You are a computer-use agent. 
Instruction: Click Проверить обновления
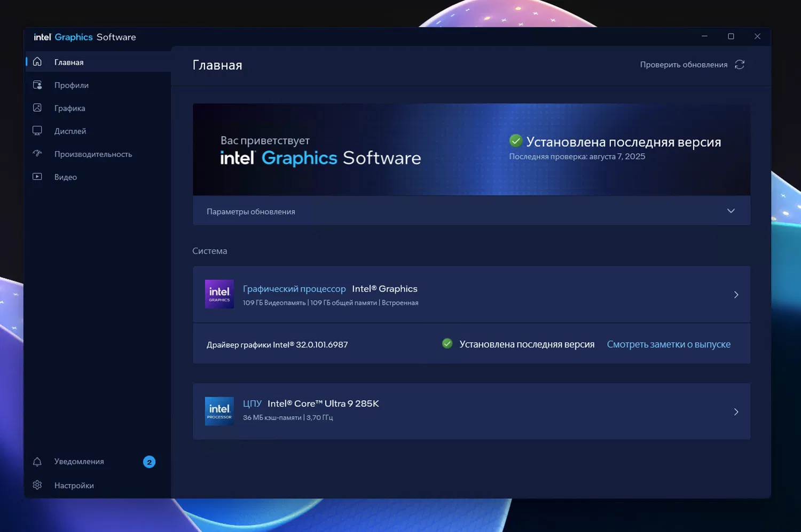point(684,65)
